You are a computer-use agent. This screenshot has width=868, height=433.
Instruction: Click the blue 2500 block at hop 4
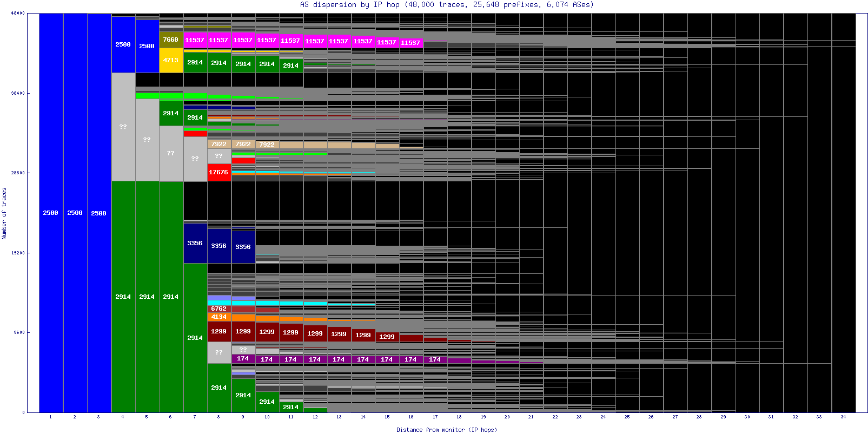point(123,44)
